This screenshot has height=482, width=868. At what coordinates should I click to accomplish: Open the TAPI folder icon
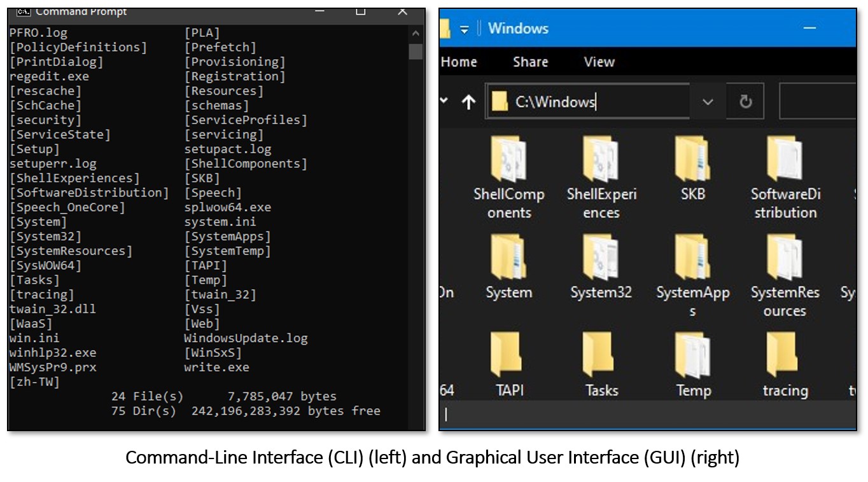[x=508, y=355]
